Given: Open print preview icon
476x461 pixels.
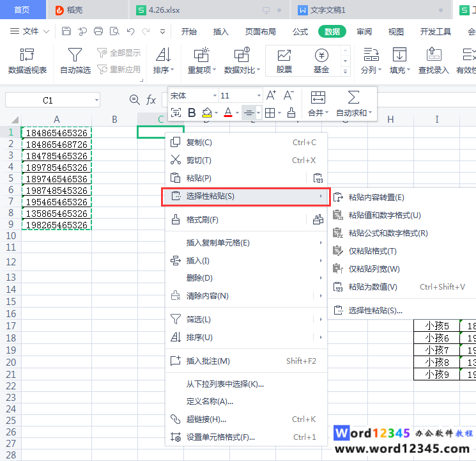Looking at the screenshot, I should coord(114,31).
